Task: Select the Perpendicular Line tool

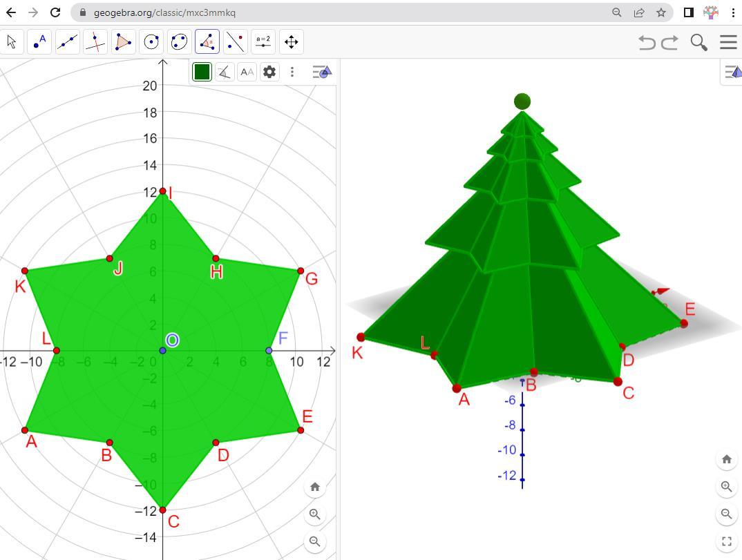Action: click(x=95, y=42)
